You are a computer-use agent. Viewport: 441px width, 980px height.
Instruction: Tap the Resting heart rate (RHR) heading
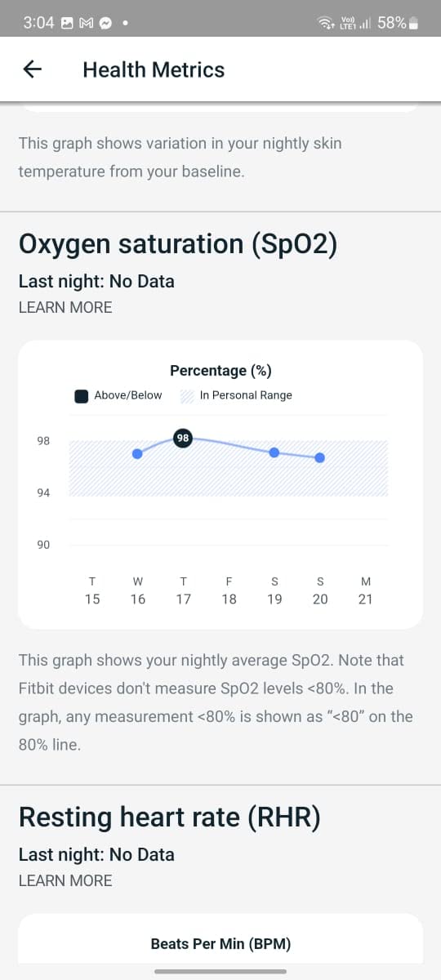pos(170,817)
